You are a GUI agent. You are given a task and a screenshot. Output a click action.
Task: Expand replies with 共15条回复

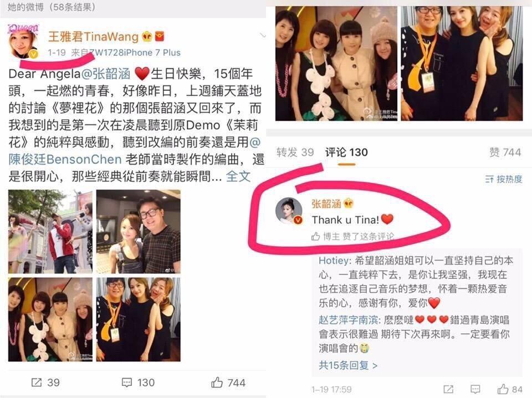pyautogui.click(x=348, y=365)
